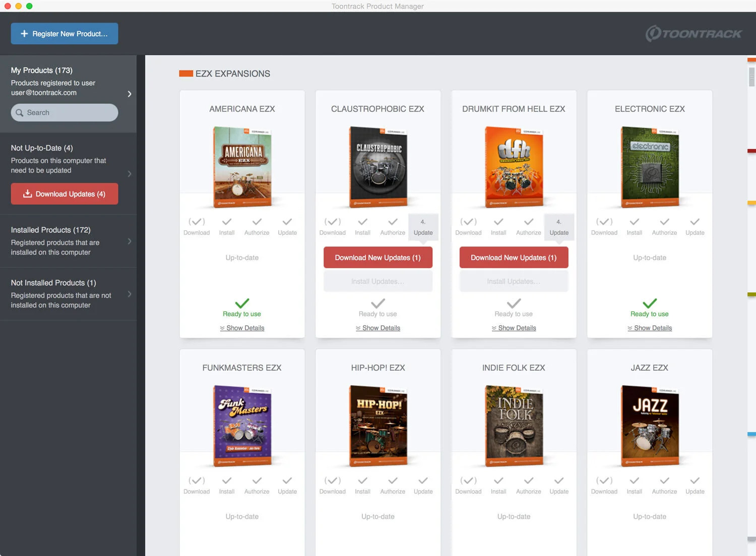Viewport: 756px width, 556px height.
Task: Click Claustrophobic EZX Install step checkmark
Action: (x=363, y=222)
